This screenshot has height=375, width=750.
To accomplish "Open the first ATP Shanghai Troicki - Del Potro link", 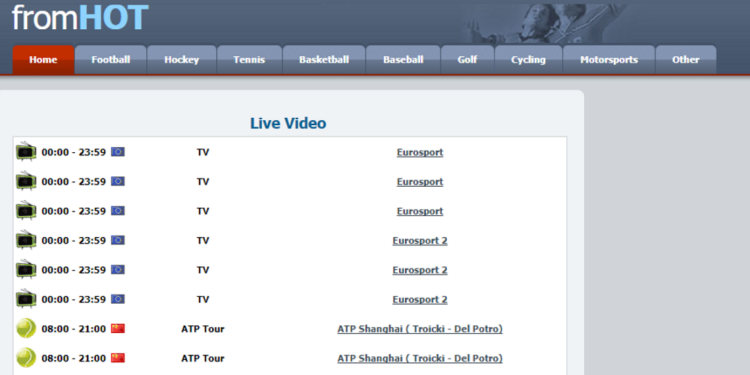I will coord(420,329).
